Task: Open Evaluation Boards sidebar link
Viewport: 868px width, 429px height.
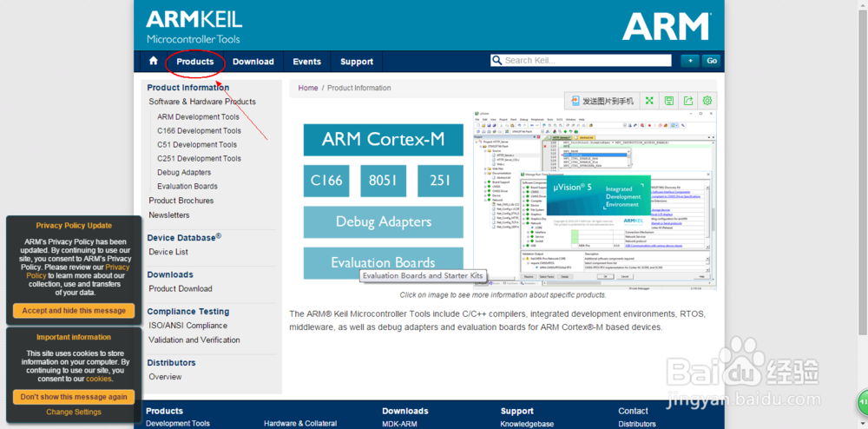Action: coord(187,186)
